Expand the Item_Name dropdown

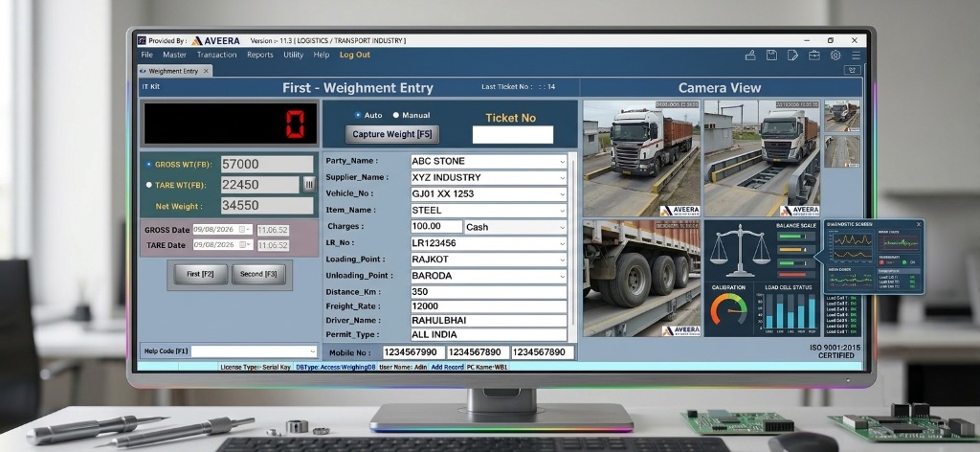click(x=562, y=211)
